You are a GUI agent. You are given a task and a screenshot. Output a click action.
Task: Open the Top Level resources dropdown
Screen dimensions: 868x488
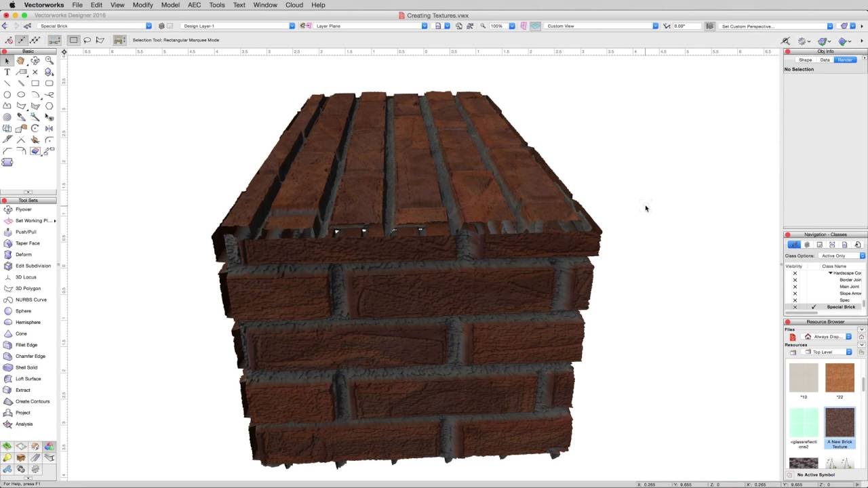click(x=827, y=352)
